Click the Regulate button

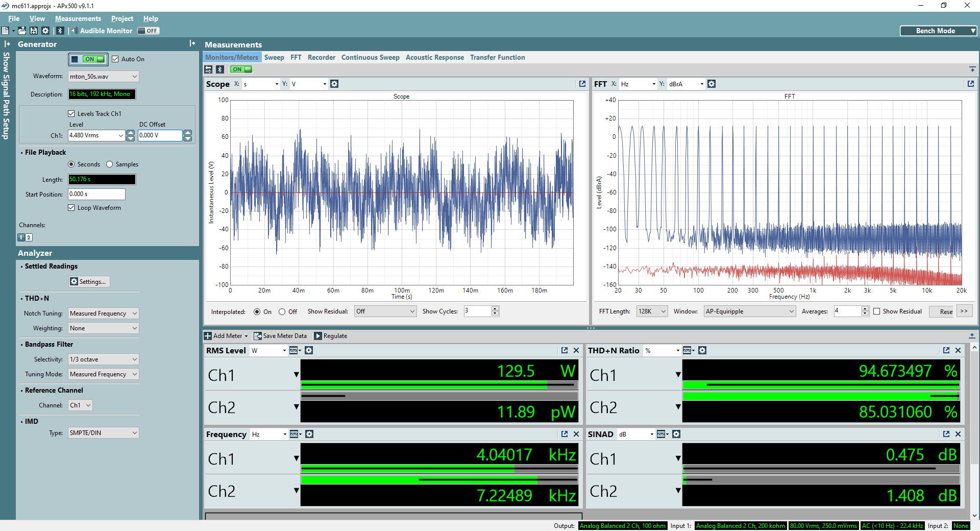click(331, 336)
